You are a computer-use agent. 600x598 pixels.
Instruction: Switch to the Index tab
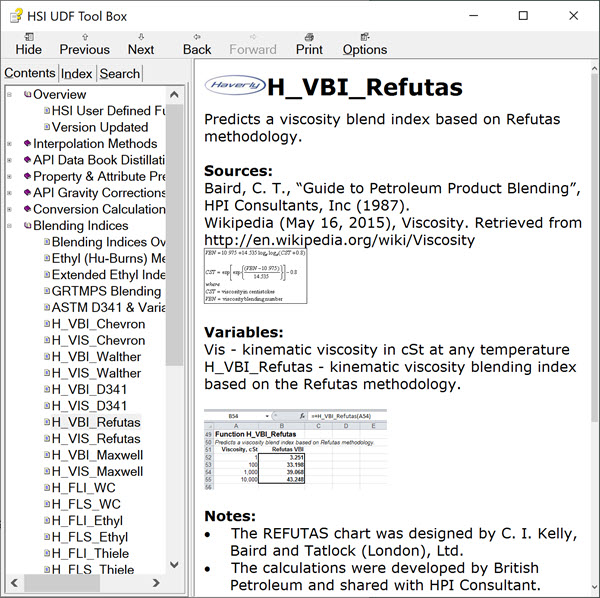77,73
